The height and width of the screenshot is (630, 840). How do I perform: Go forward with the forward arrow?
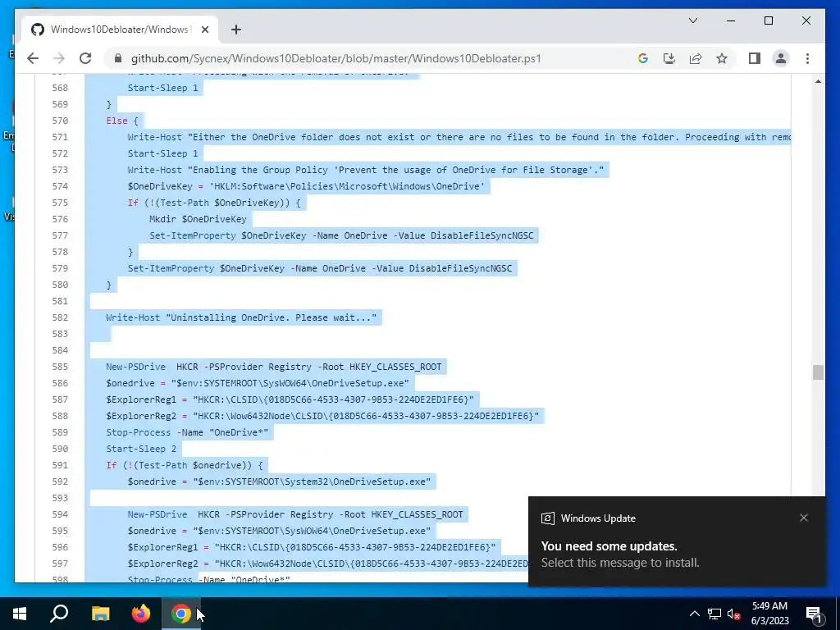(x=59, y=58)
